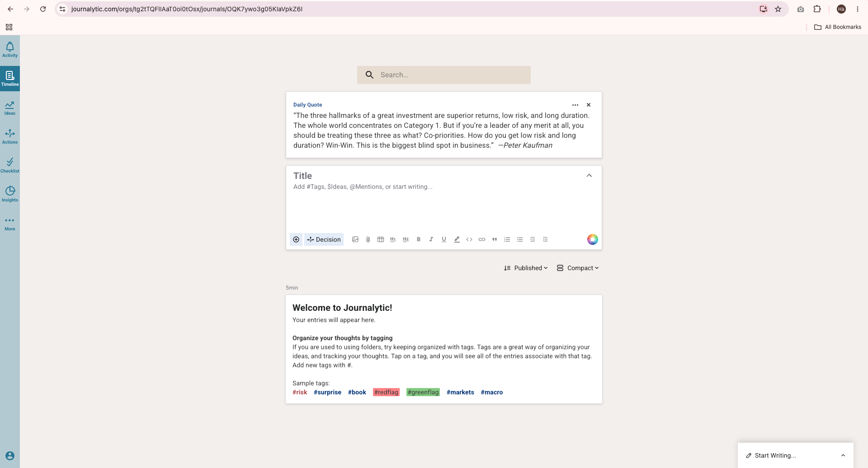Open the Insights section
This screenshot has height=468, width=868.
(10, 194)
